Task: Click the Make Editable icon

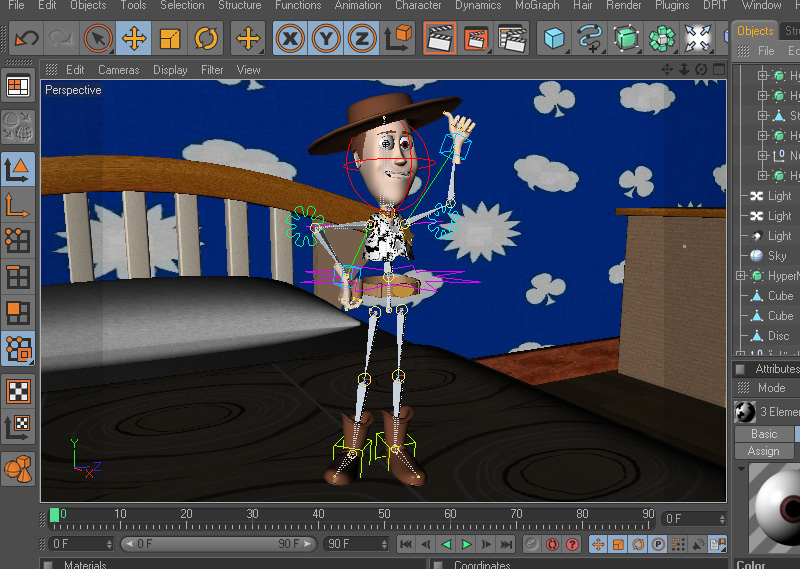Action: point(18,126)
